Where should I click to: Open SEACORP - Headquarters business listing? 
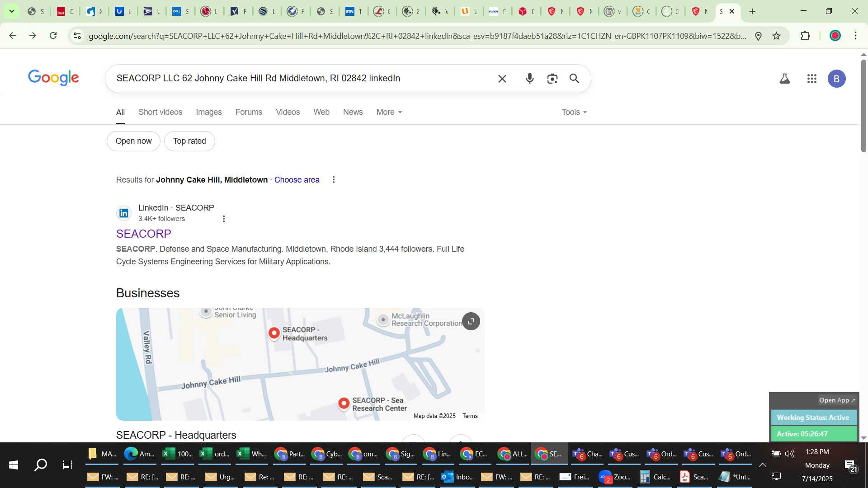click(176, 435)
